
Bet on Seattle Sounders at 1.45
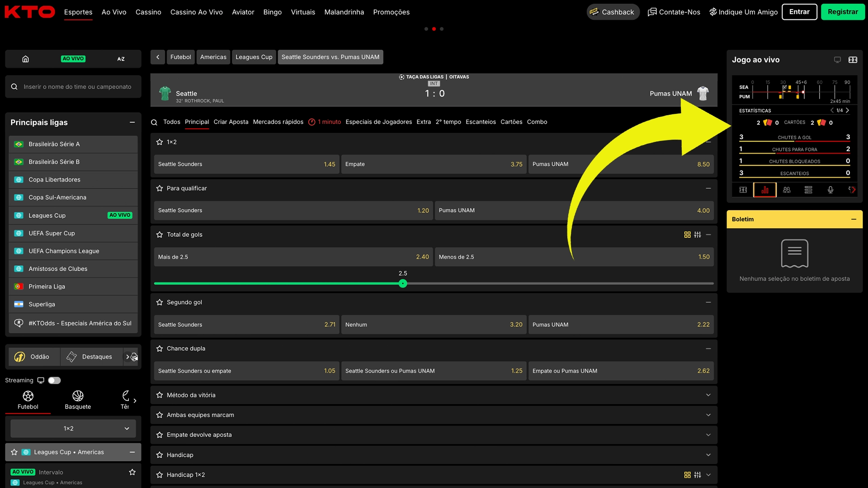pos(246,164)
